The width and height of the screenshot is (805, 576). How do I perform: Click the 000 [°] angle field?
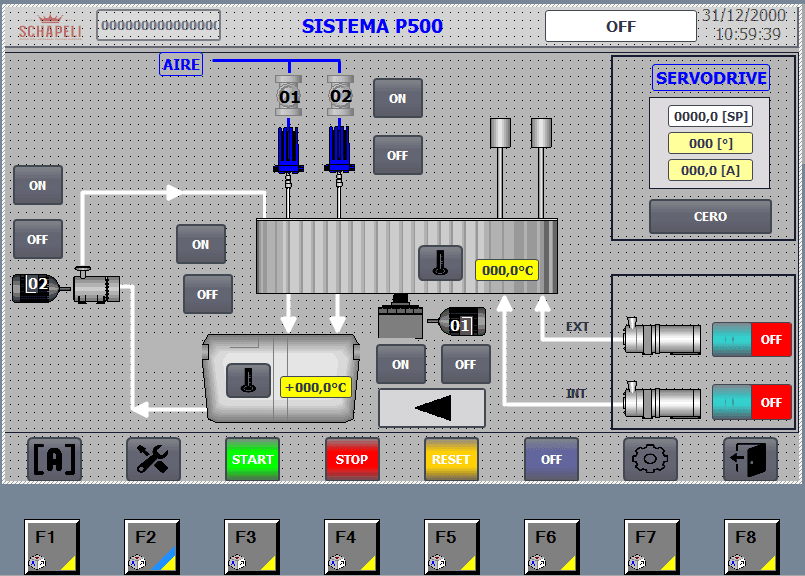tap(711, 143)
